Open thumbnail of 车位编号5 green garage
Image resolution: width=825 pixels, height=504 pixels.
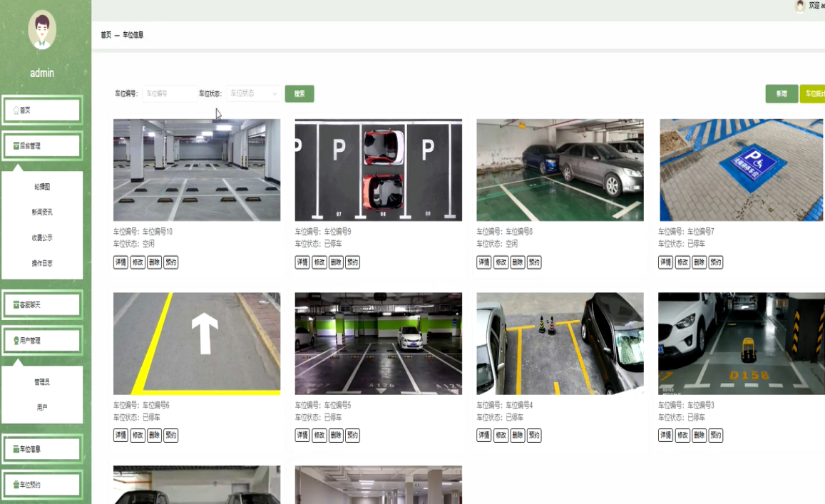(x=379, y=344)
